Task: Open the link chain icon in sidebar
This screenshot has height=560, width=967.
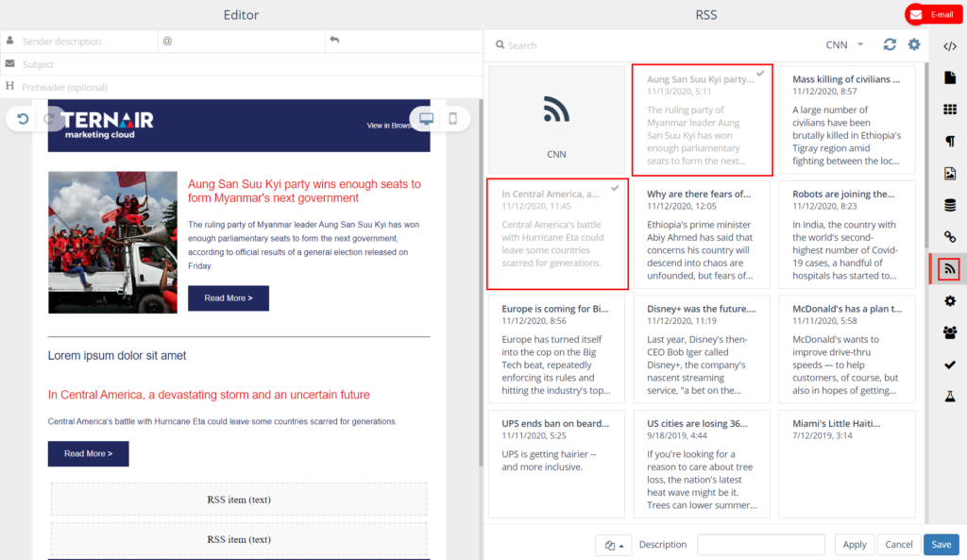Action: coord(950,237)
